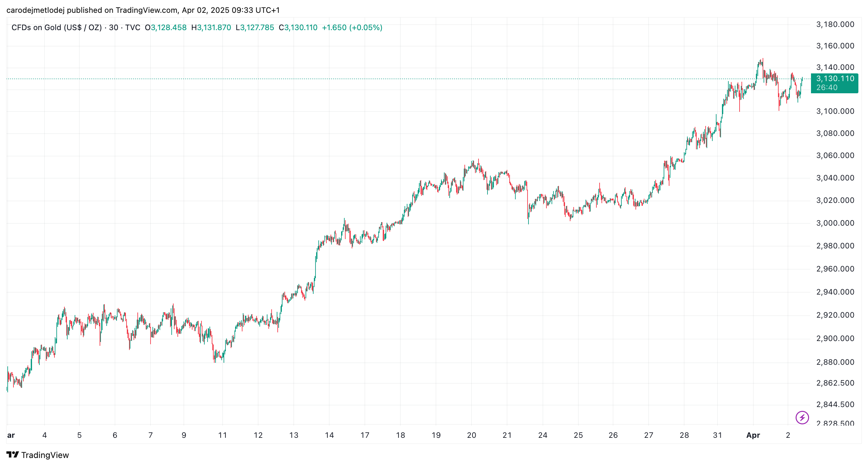The width and height of the screenshot is (868, 466).
Task: Open the TradingView text link
Action: [45, 455]
